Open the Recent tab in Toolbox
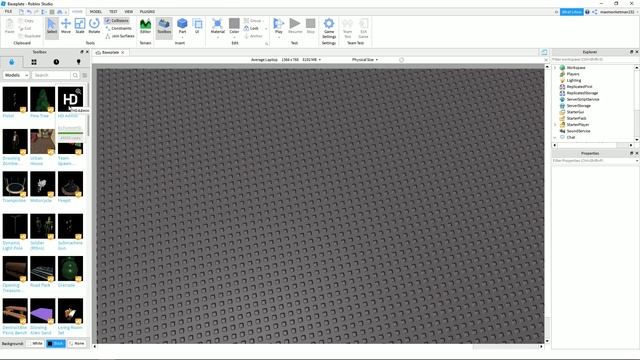This screenshot has width=640, height=360. coord(56,62)
